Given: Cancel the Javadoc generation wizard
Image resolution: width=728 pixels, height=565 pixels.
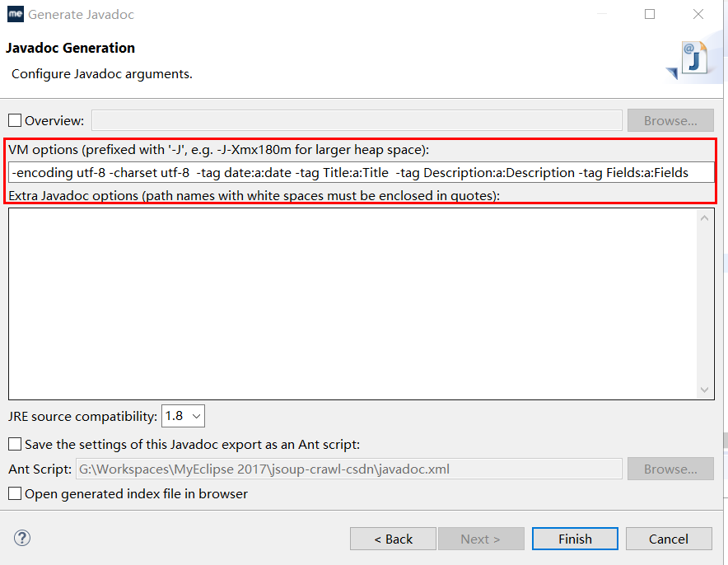Looking at the screenshot, I should (x=669, y=539).
